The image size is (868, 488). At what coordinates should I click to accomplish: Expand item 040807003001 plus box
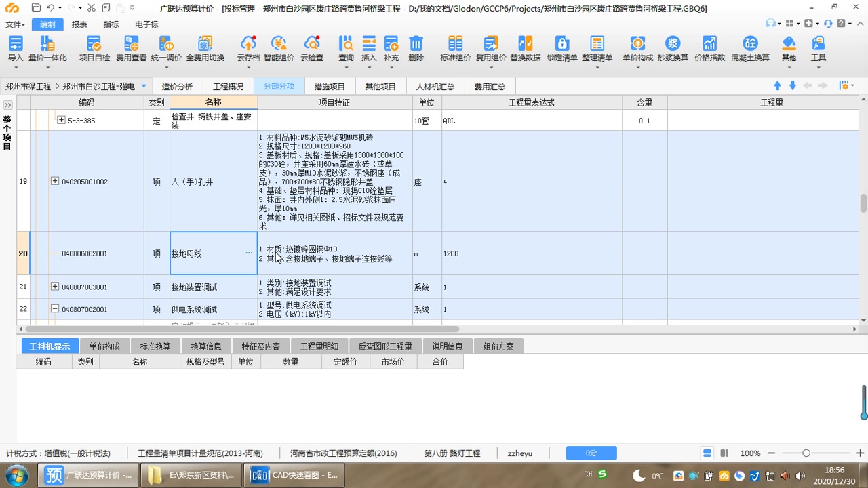click(x=55, y=287)
